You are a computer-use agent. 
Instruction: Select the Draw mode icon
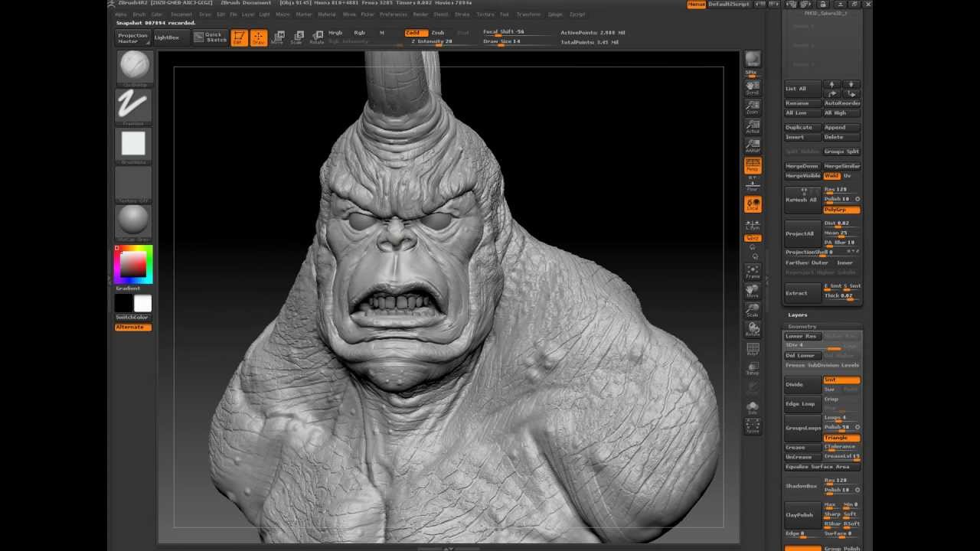click(259, 37)
